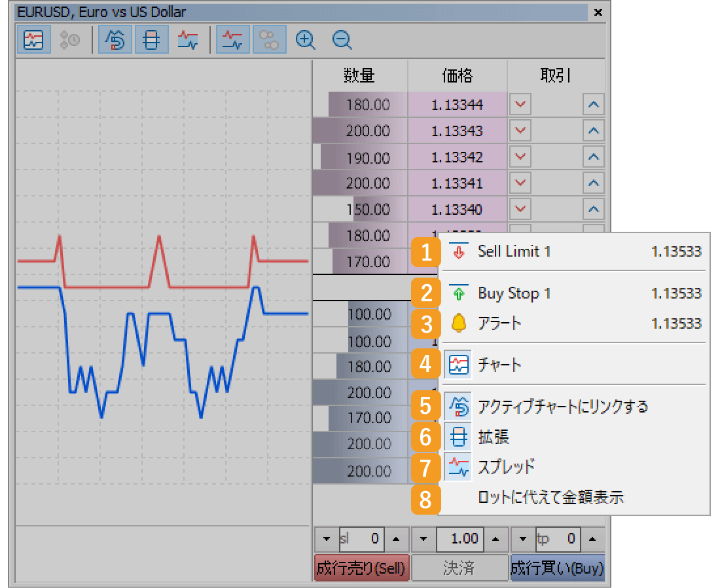Select チャート in the context menu
Screen dimensions: 720x588
(574, 365)
